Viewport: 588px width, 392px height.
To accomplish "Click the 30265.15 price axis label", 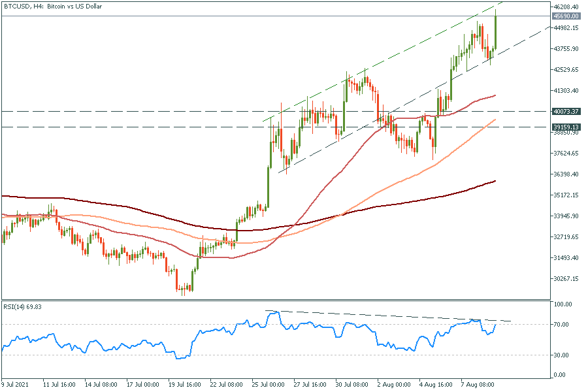I will coord(566,279).
